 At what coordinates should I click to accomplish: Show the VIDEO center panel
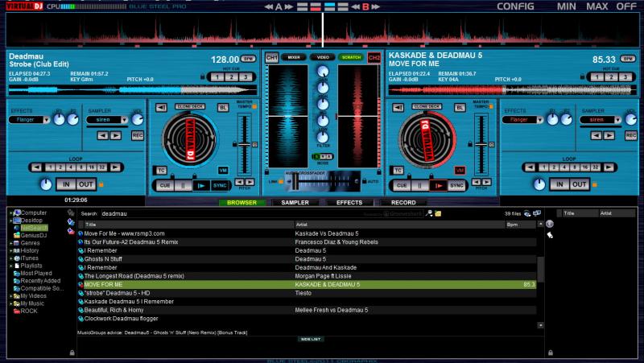click(x=323, y=57)
